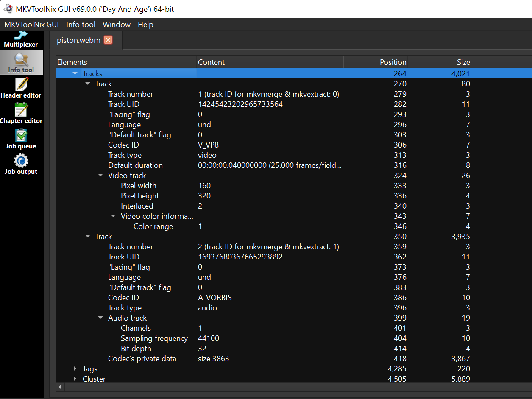This screenshot has height=399, width=532.
Task: Select the Channels row
Action: pyautogui.click(x=294, y=328)
